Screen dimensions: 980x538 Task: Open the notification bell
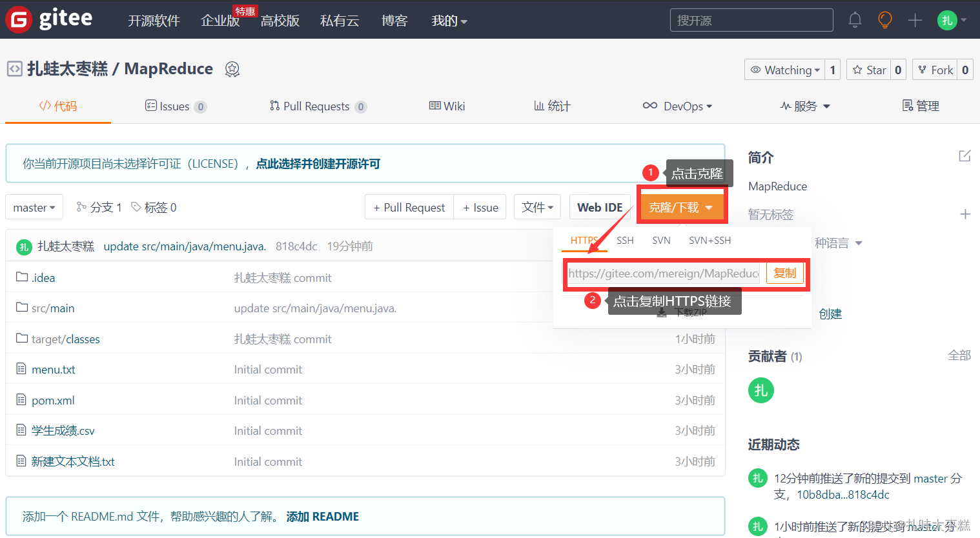pyautogui.click(x=855, y=20)
